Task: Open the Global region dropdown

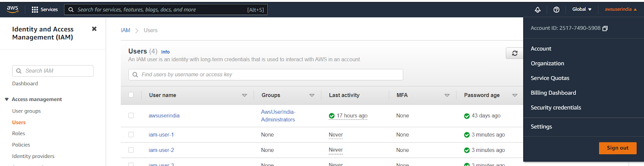Action: click(582, 9)
